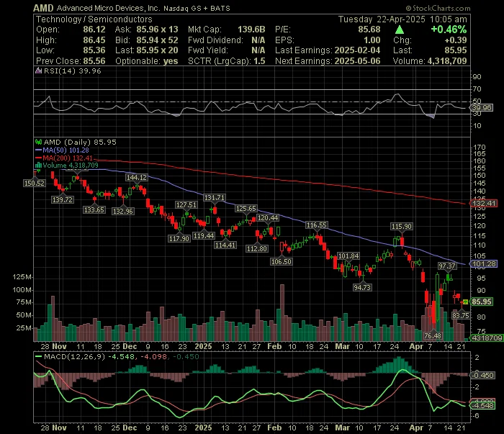Click the 116.55 high annotation label
This screenshot has height=434, width=504.
317,225
